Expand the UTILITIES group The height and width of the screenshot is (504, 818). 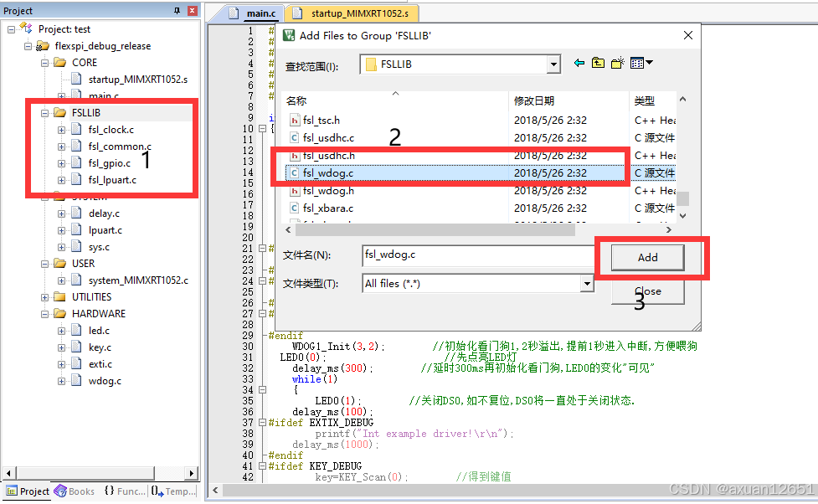[x=45, y=297]
